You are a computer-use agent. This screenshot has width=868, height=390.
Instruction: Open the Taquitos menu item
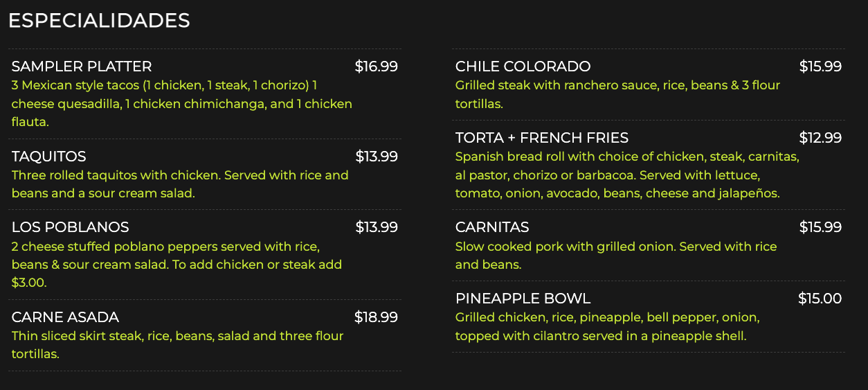click(x=49, y=157)
